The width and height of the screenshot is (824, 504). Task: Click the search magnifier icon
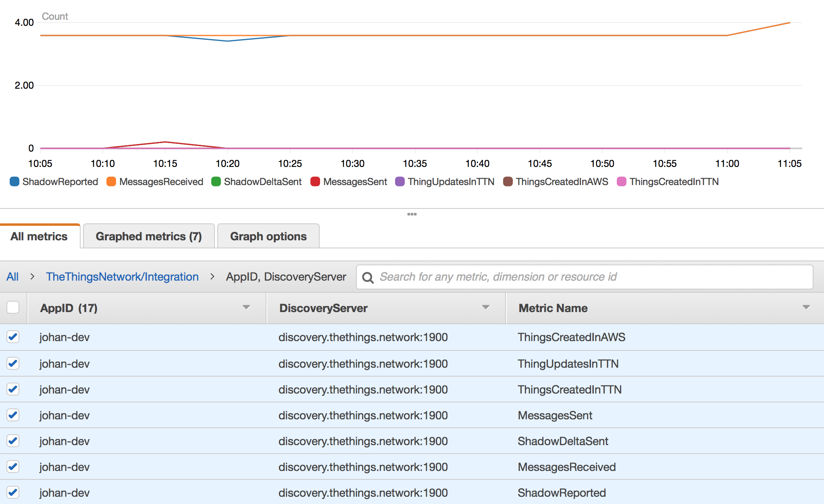[368, 277]
